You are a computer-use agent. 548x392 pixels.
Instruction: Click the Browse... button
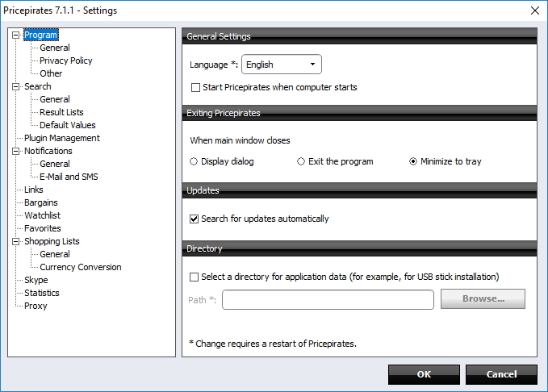click(483, 298)
